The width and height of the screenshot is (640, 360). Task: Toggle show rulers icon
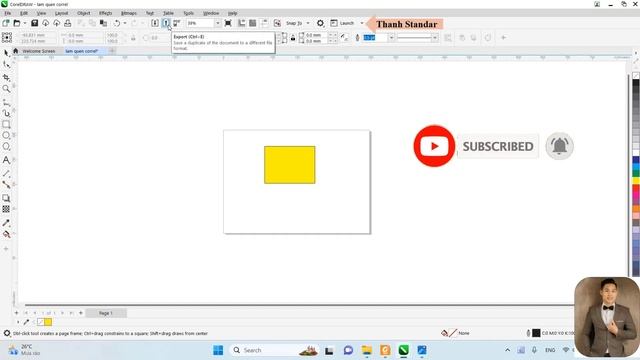tap(242, 23)
